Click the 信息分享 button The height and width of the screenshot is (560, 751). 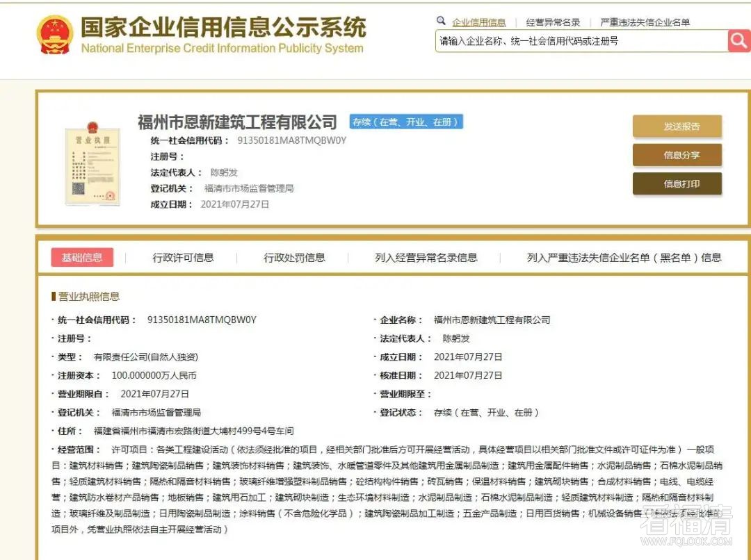tap(677, 155)
